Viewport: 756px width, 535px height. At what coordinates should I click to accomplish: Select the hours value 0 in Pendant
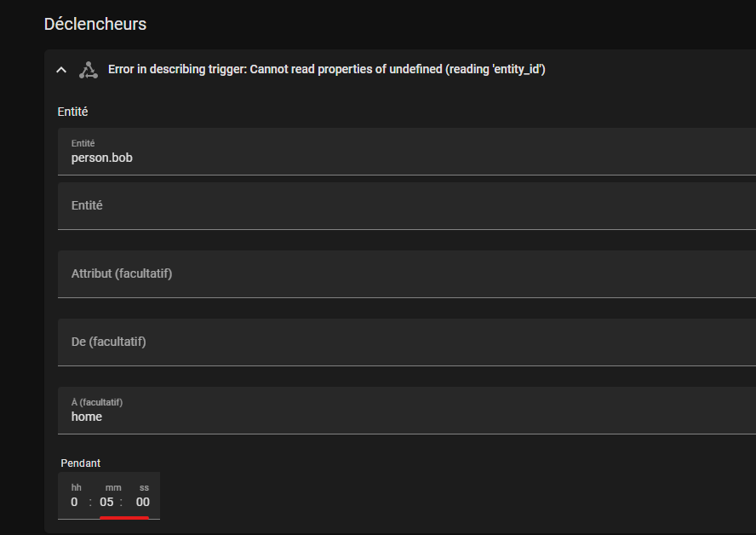click(74, 502)
